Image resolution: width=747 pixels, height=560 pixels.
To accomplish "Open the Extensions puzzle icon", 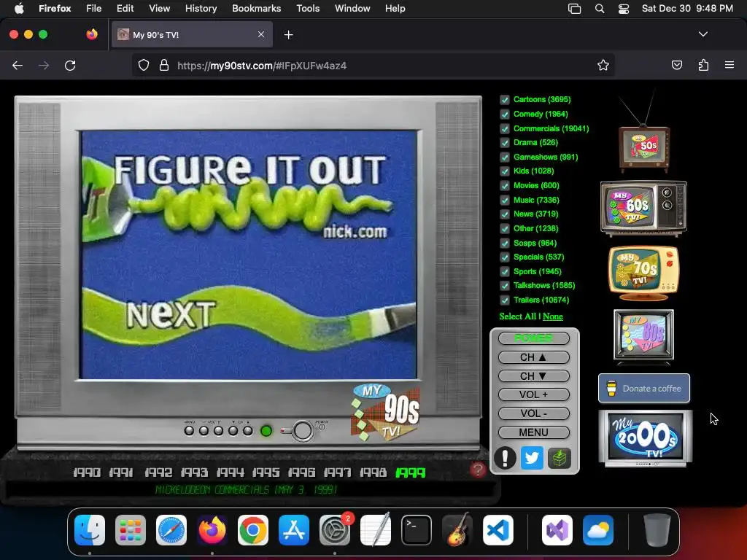I will coord(703,65).
